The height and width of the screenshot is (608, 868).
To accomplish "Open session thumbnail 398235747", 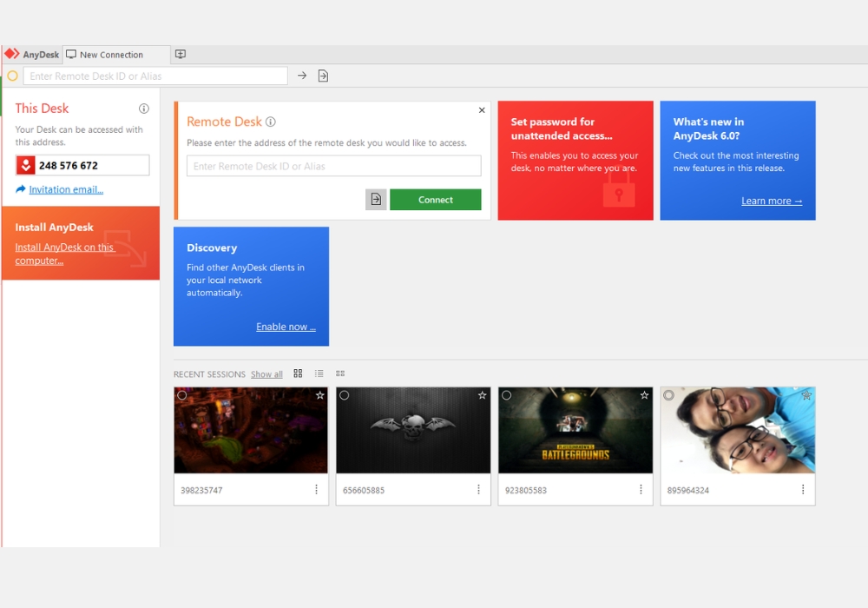I will [x=251, y=430].
